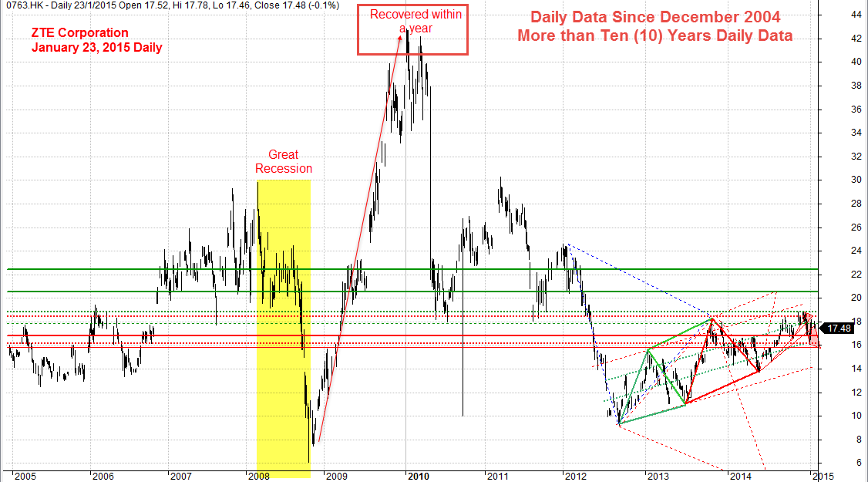
Task: Click the 38 price axis value
Action: click(x=856, y=86)
